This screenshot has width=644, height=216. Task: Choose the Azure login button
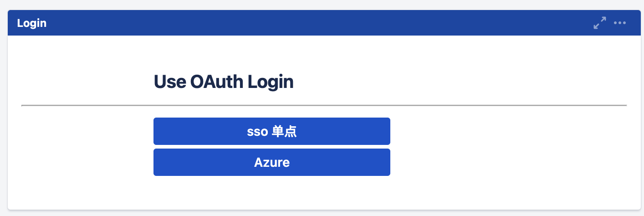(271, 162)
